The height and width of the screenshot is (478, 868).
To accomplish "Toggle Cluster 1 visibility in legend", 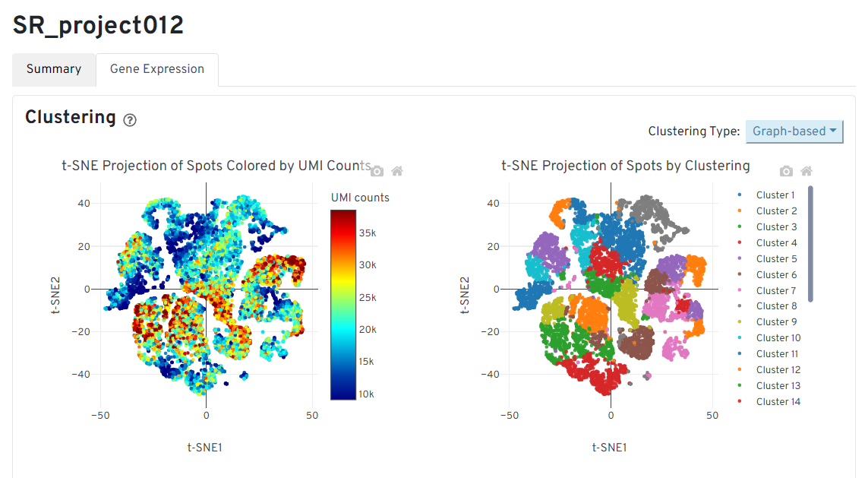I will (x=775, y=195).
